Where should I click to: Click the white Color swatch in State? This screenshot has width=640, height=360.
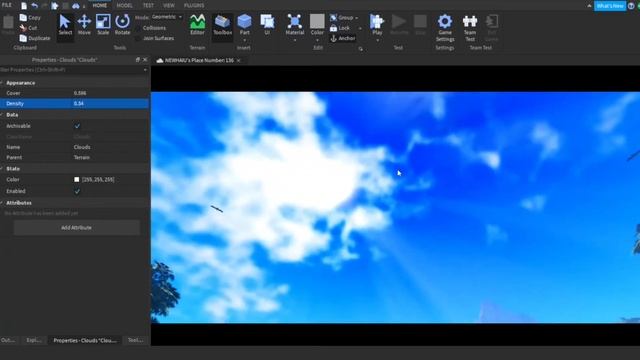[77, 180]
